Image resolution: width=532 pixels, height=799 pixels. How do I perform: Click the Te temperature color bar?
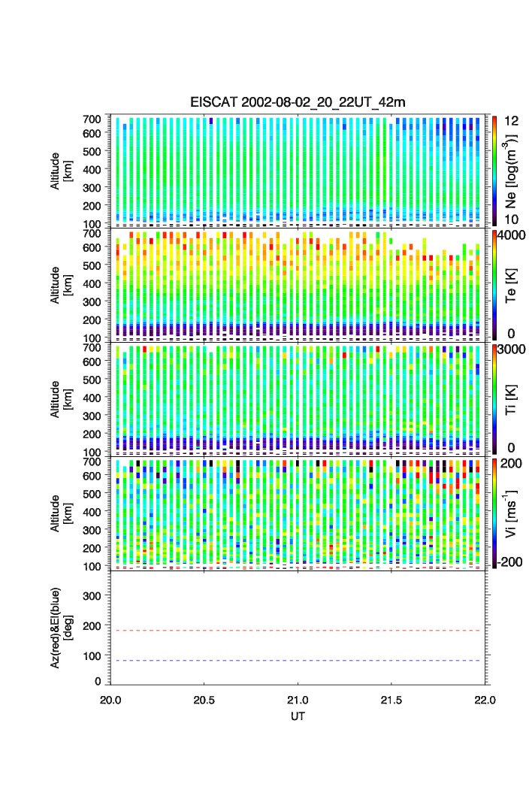[x=494, y=286]
